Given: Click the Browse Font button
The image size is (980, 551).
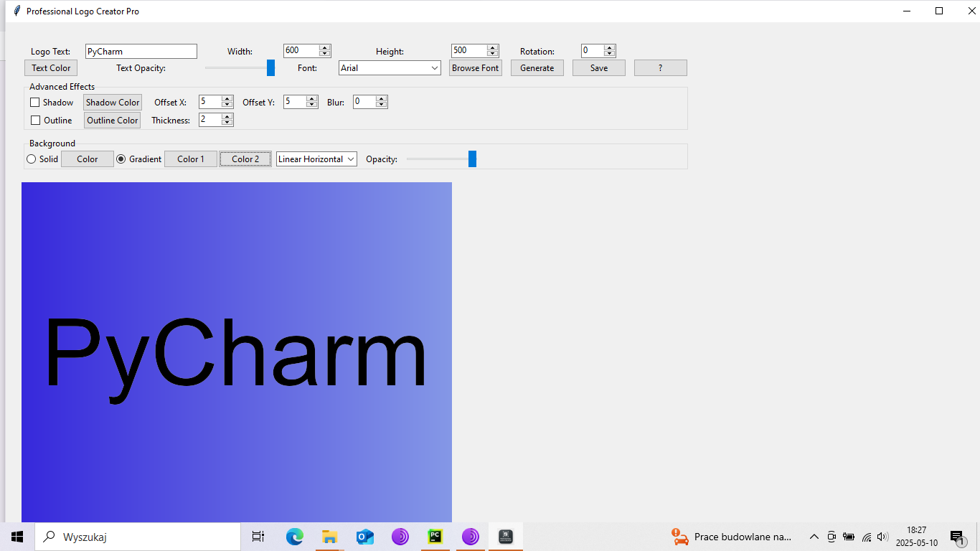Looking at the screenshot, I should (476, 68).
